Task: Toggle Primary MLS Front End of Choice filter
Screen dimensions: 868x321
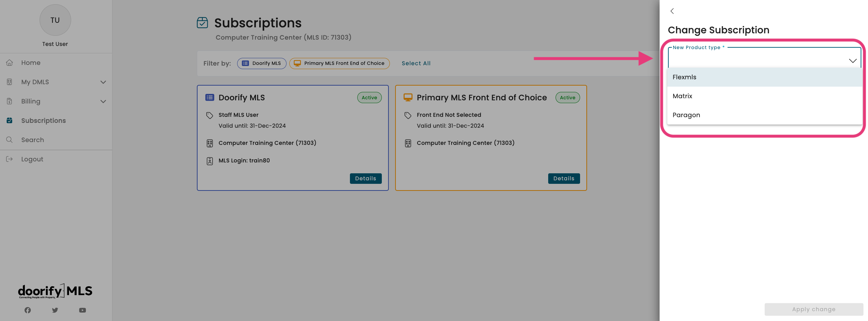Action: [339, 63]
